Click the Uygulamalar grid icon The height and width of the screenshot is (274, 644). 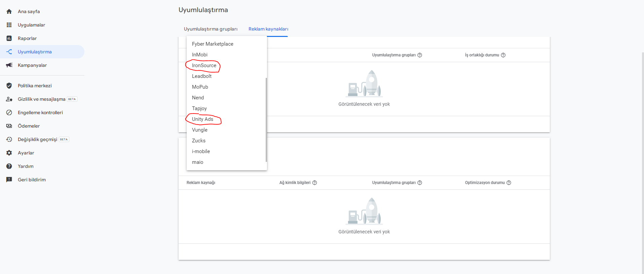[9, 25]
